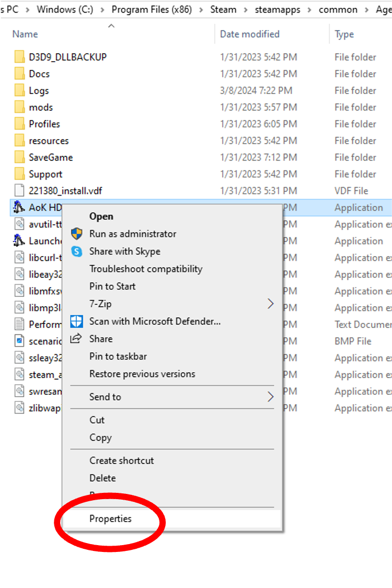Screen dimensions: 392x588
Task: Choose Create shortcut in context menu
Action: point(121,460)
